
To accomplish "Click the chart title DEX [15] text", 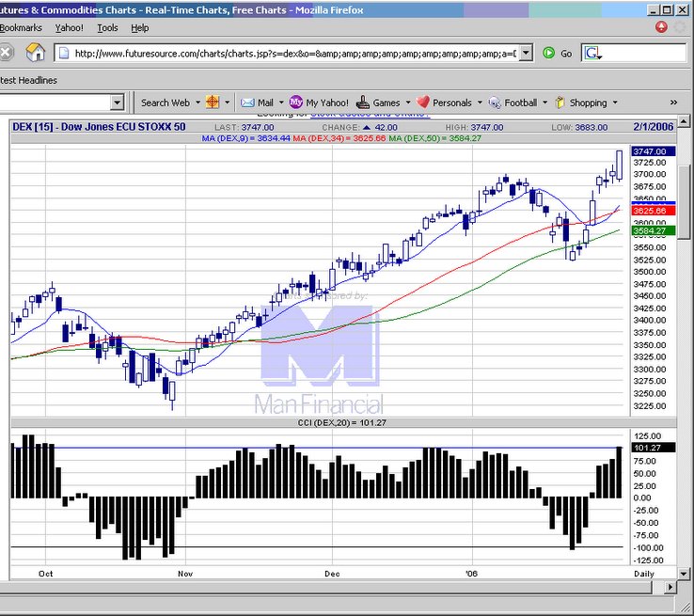I will coord(99,127).
